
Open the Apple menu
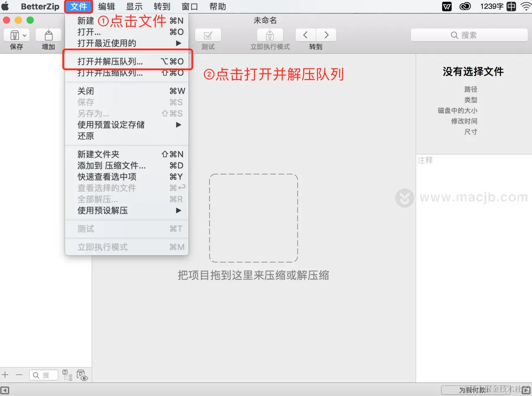(5, 6)
